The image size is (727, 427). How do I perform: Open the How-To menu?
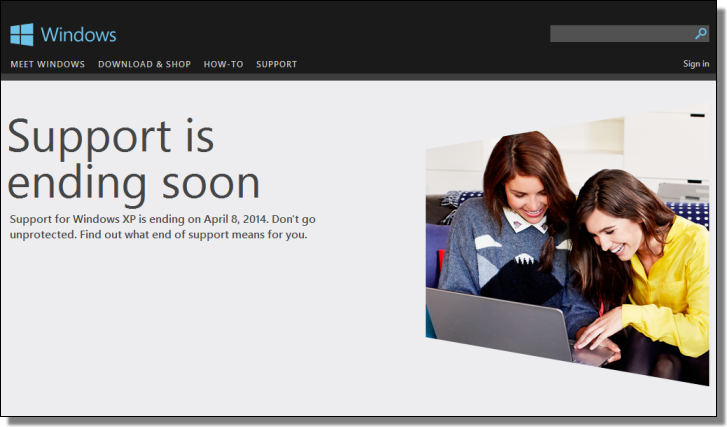(x=223, y=64)
